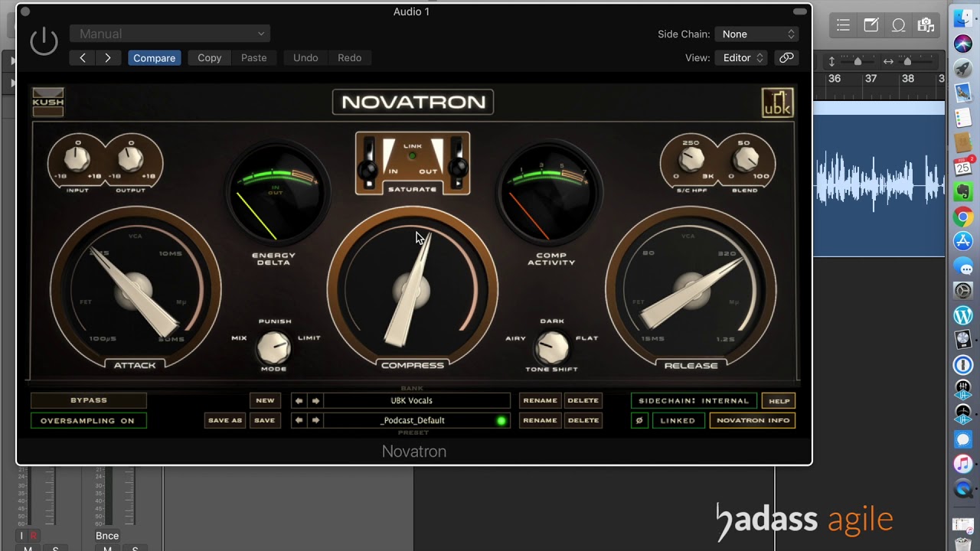Open the Manual preset dropdown
This screenshot has width=980, height=551.
pos(169,34)
